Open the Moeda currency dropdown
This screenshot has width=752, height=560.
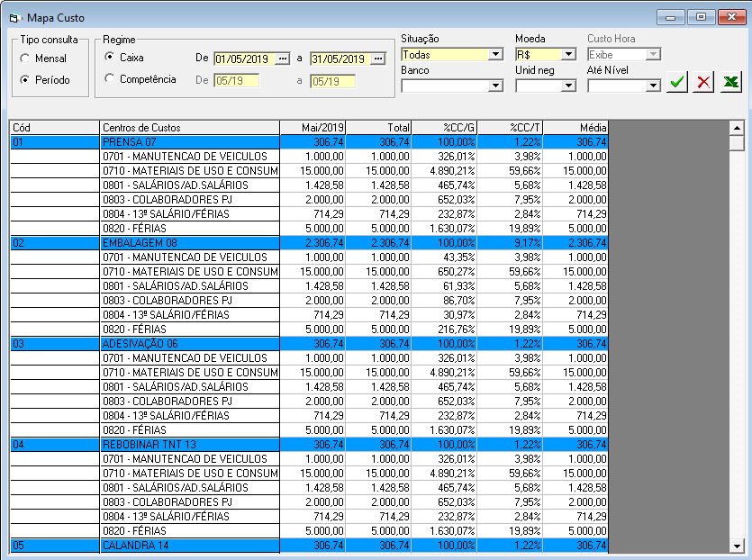click(568, 54)
